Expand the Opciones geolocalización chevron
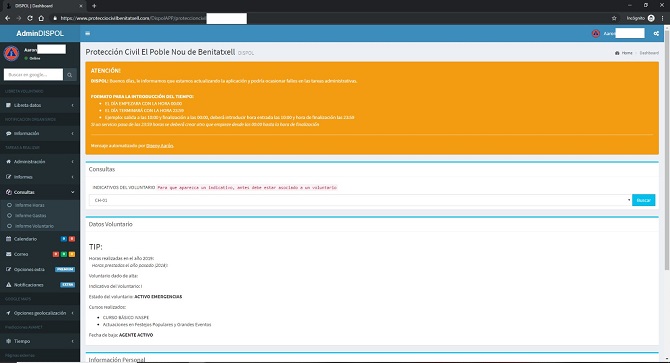Image resolution: width=670 pixels, height=363 pixels. [73, 313]
